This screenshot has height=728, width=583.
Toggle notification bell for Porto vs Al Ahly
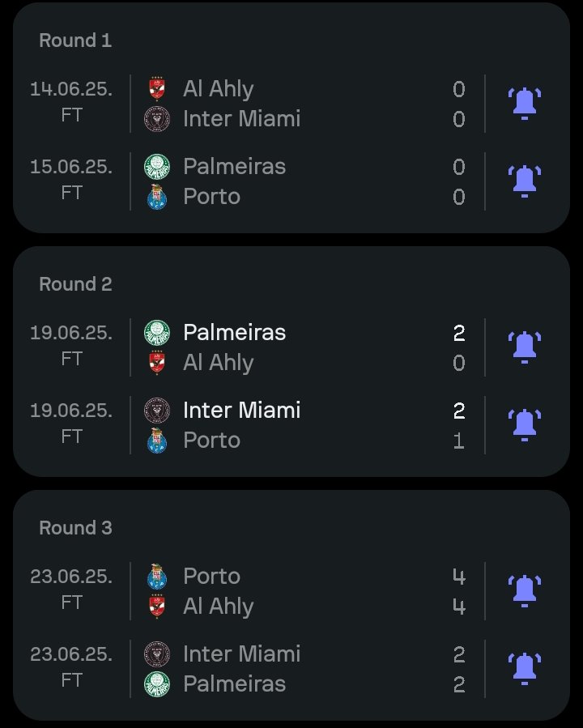click(x=525, y=591)
